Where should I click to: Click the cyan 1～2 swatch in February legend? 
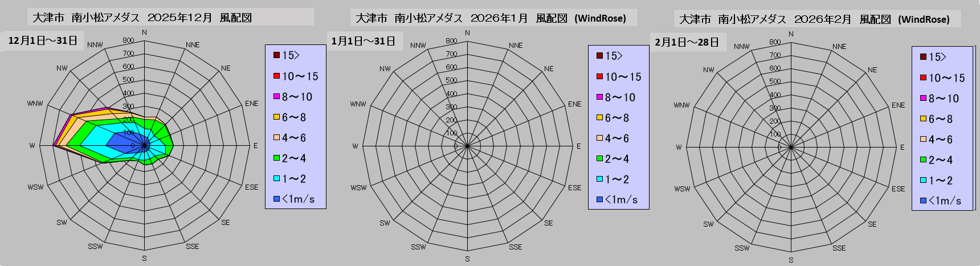tap(923, 181)
